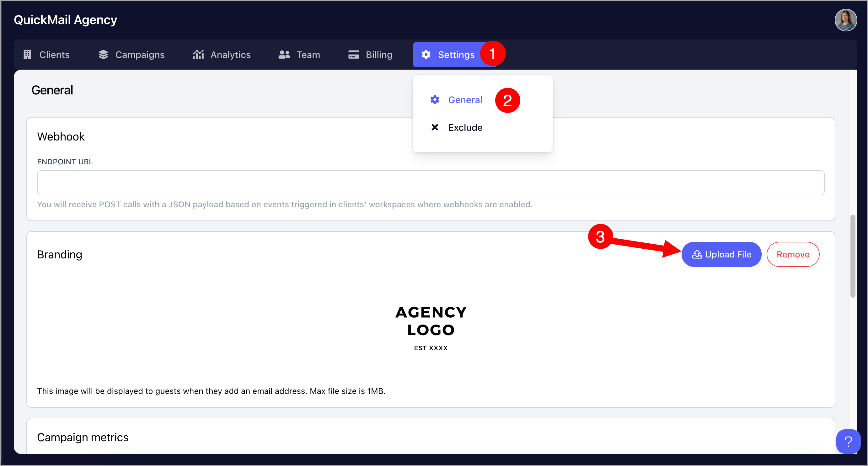The width and height of the screenshot is (868, 466).
Task: Open the help question mark button
Action: 849,441
